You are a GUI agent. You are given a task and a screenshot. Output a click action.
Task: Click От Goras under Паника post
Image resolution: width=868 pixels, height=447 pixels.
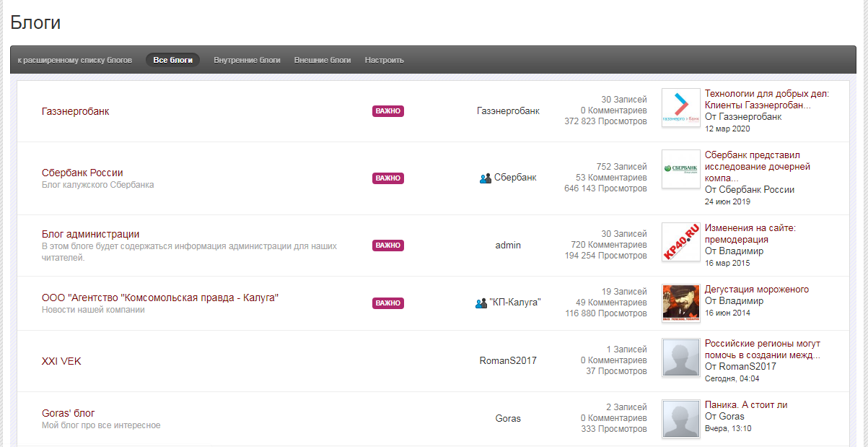pyautogui.click(x=724, y=416)
